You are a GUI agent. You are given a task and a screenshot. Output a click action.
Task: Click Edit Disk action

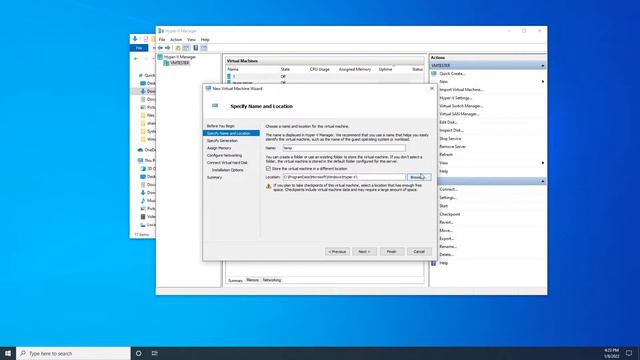448,122
